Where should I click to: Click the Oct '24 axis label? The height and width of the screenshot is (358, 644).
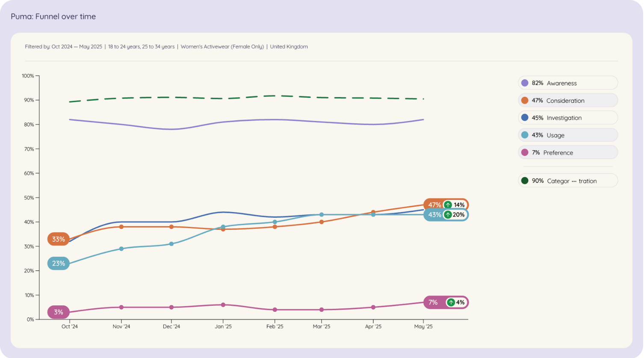click(x=70, y=326)
